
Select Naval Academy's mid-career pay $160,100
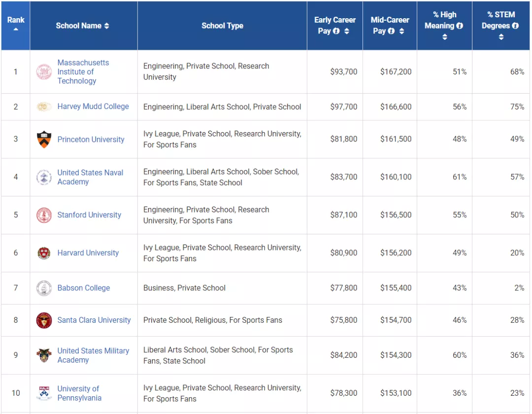[x=396, y=177]
